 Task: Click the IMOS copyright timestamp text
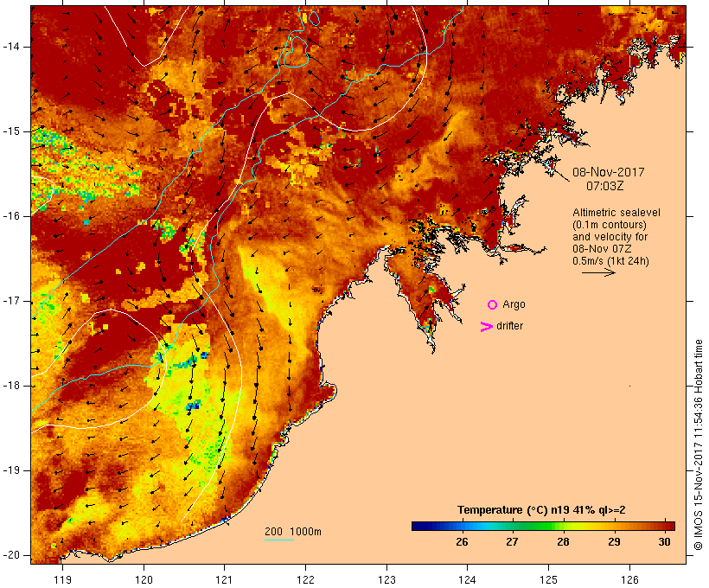pos(699,444)
